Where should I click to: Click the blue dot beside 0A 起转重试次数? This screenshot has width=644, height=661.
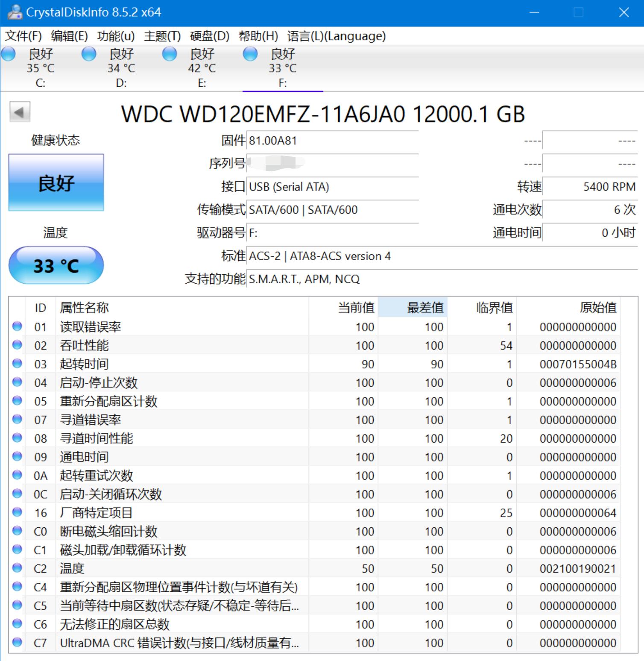pos(16,475)
